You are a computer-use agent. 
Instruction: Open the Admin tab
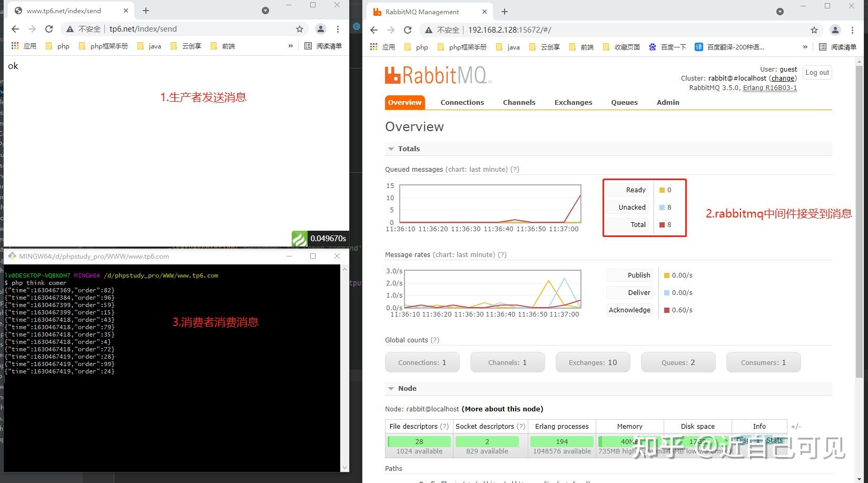click(x=667, y=102)
